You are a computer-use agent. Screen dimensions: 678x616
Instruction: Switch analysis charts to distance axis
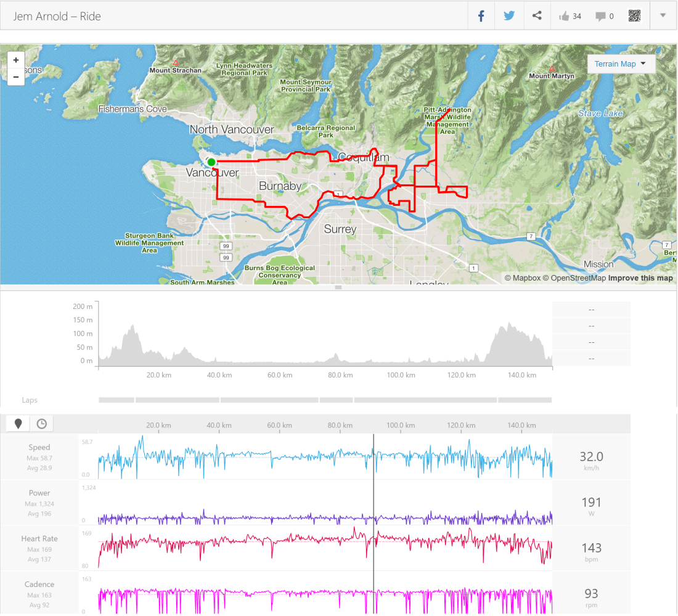[x=18, y=424]
